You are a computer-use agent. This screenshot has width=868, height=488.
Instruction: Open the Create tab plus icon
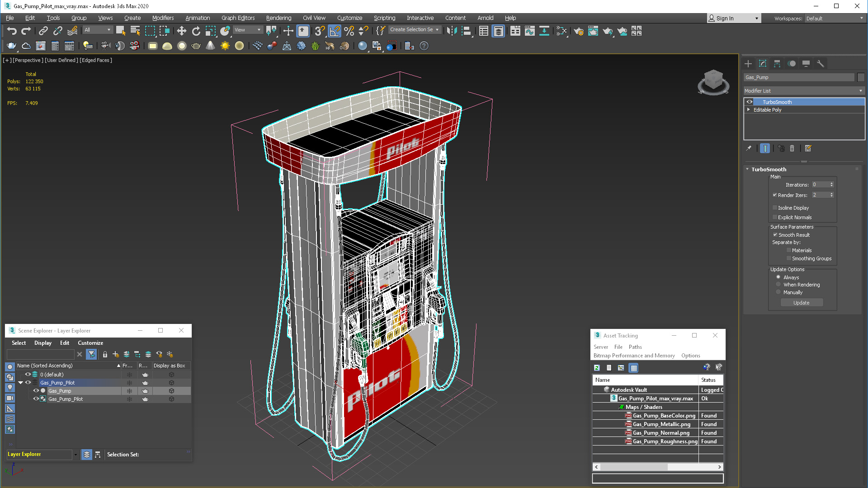click(748, 64)
